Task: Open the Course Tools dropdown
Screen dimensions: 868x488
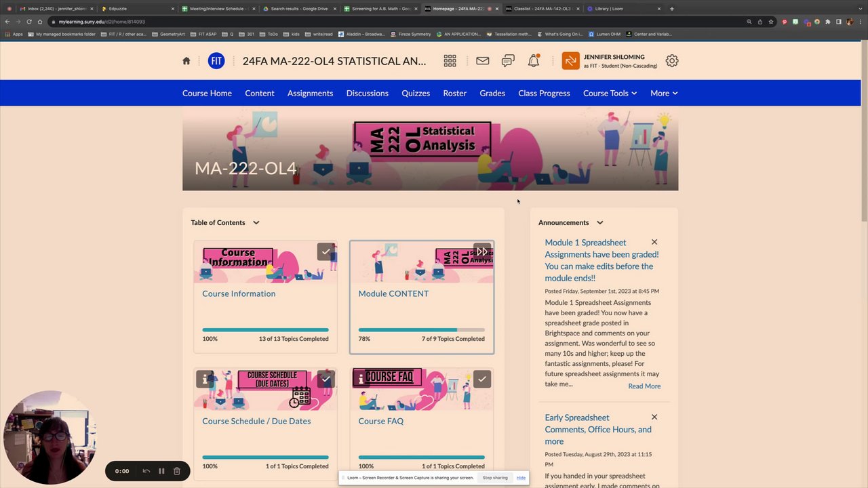Action: click(x=610, y=93)
